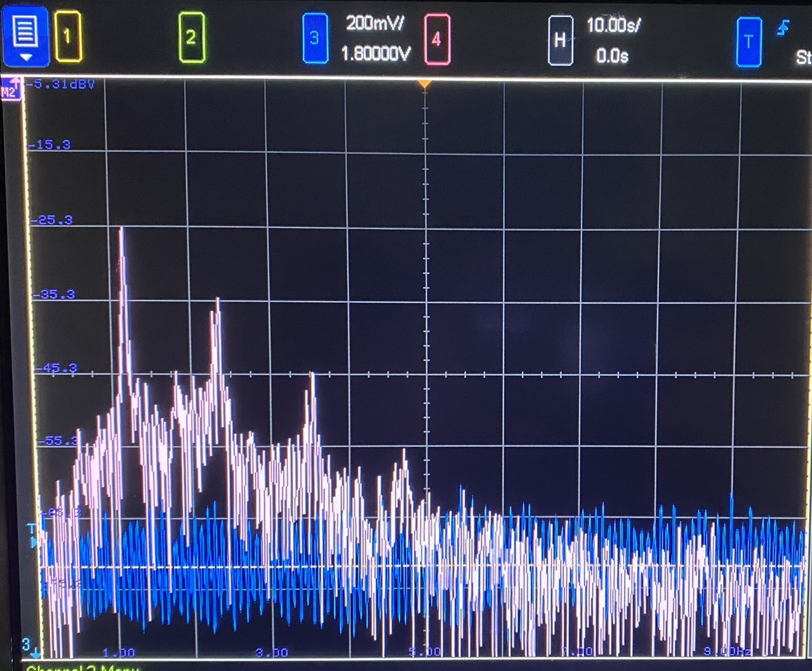Tap the 0.0s horizontal delay value
Screen dimensions: 812x671
[612, 56]
